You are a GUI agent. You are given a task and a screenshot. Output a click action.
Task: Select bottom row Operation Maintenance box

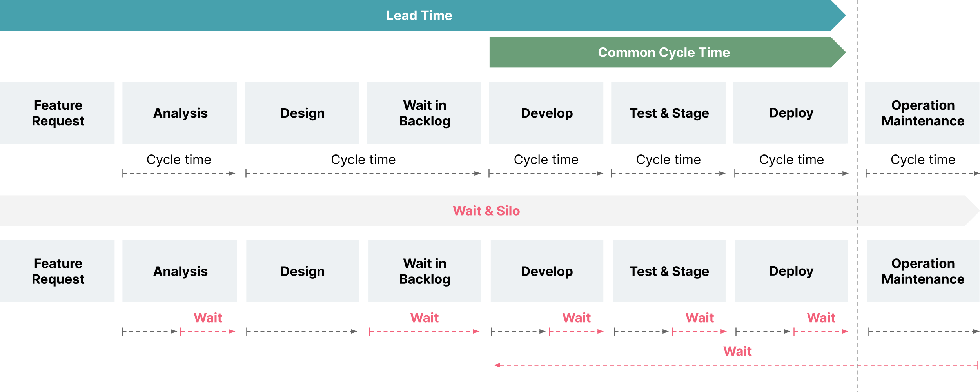coord(923,271)
